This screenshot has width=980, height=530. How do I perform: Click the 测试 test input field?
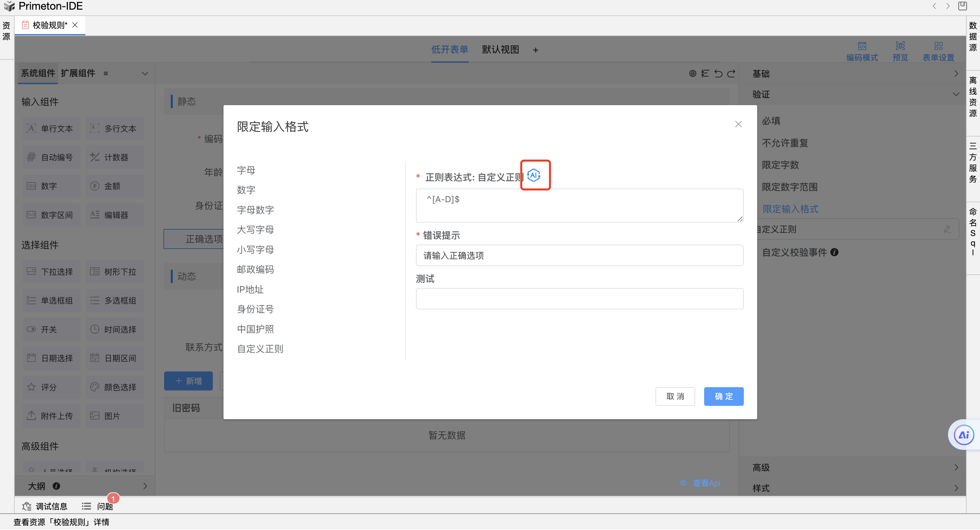579,298
